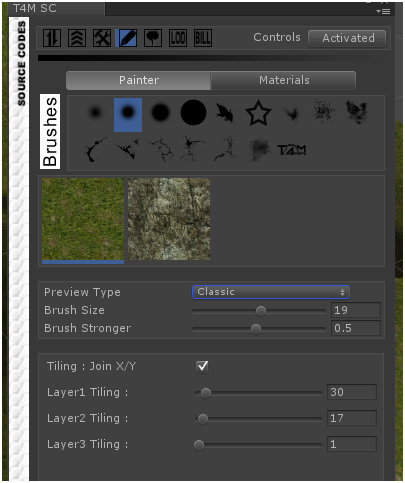405x483 pixels.
Task: Click the SOURCE CODES vertical banner text
Action: coord(21,63)
